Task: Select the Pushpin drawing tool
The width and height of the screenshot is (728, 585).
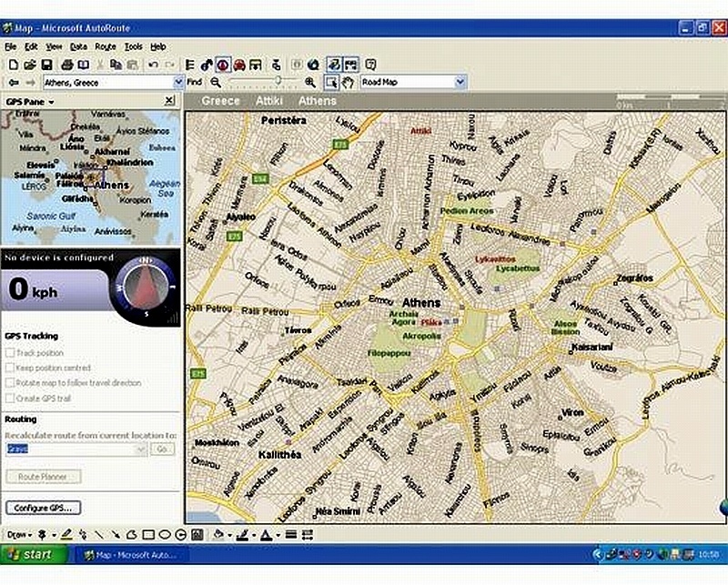Action: point(42,535)
